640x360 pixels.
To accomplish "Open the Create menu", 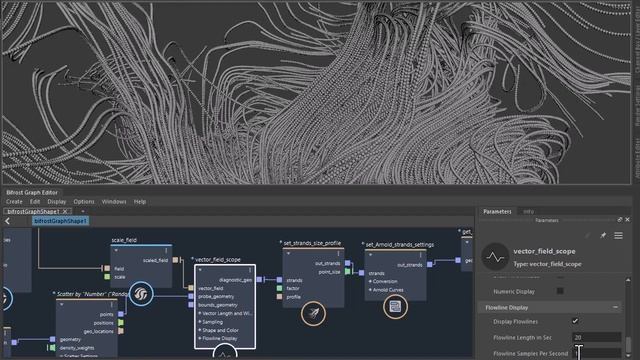I will [x=14, y=202].
